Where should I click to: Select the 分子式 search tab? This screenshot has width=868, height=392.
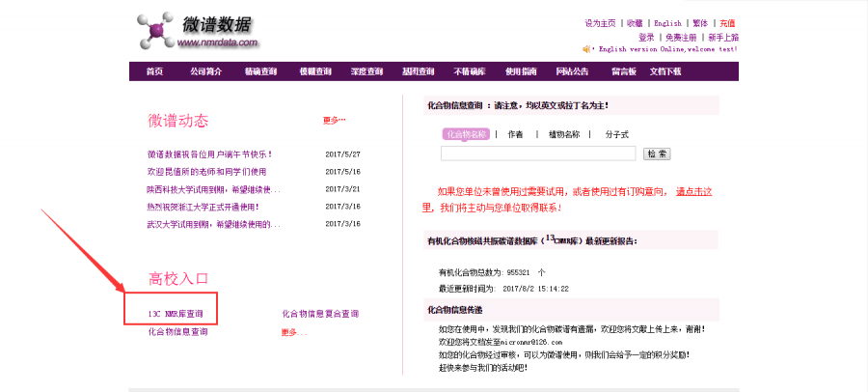[x=616, y=135]
